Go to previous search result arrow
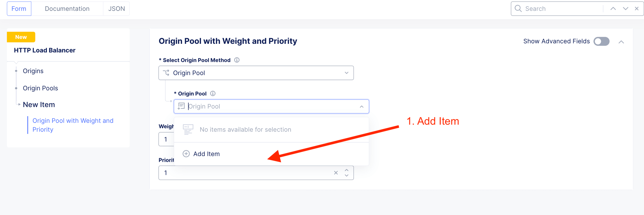 (613, 9)
